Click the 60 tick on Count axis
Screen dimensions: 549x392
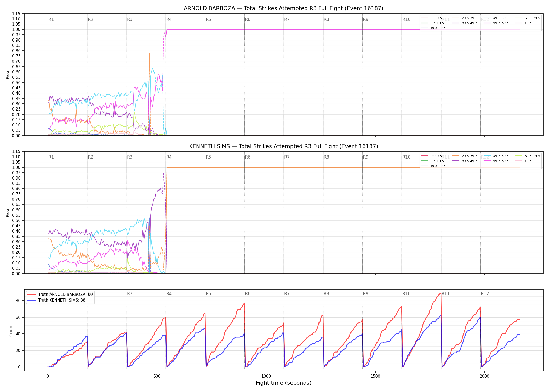coord(18,317)
